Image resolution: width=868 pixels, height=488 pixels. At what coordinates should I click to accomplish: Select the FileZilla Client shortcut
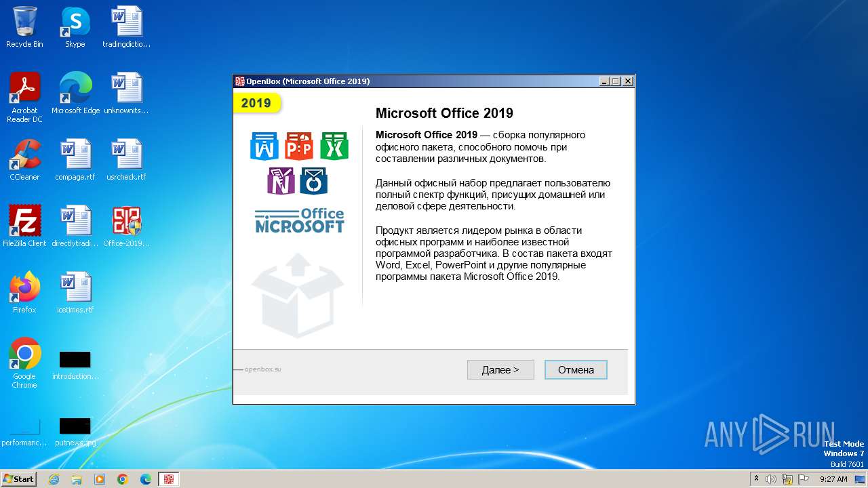point(24,226)
